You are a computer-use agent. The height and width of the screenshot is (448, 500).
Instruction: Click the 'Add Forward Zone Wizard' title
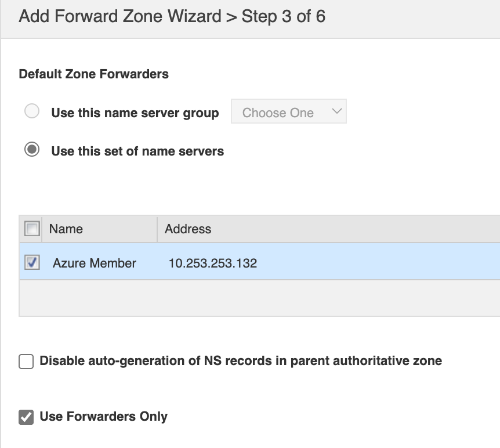(x=120, y=16)
